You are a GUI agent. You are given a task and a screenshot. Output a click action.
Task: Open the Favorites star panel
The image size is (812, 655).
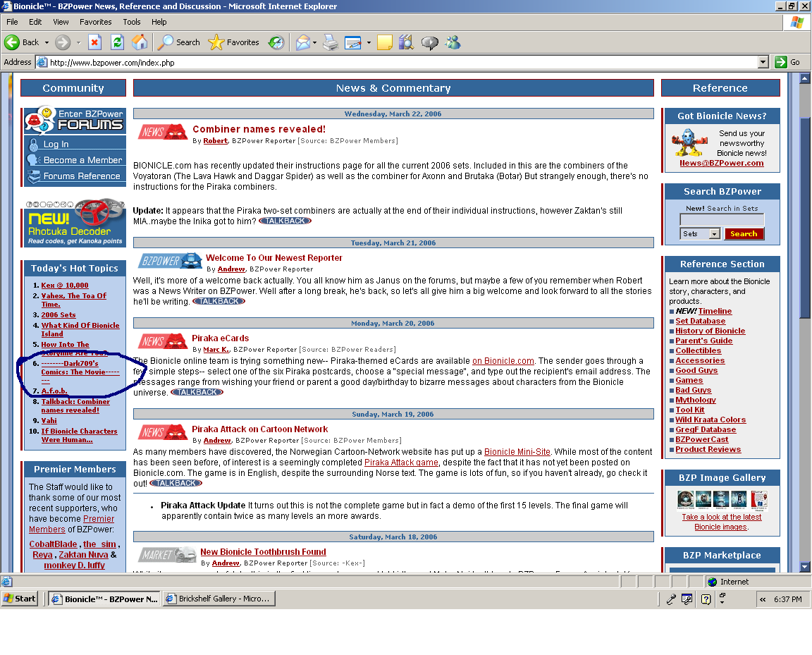pos(233,42)
